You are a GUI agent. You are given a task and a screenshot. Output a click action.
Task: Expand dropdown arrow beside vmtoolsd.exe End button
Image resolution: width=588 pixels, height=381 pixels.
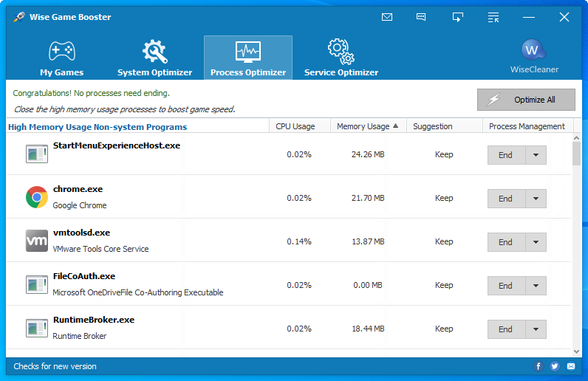tap(536, 242)
